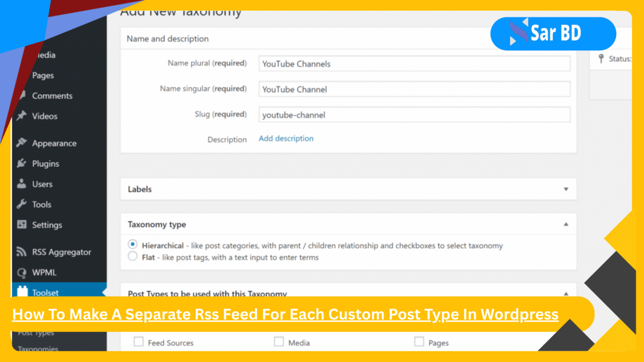Click the Comments speech bubble icon
Screen dimensions: 644x362
[23, 95]
